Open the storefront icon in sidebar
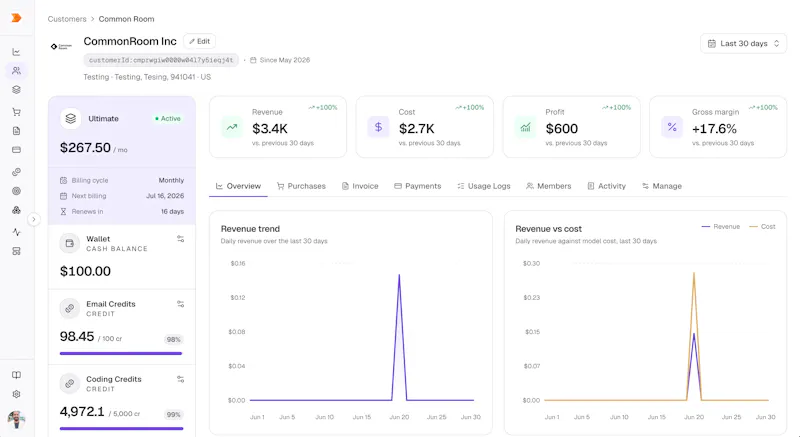 click(x=16, y=251)
